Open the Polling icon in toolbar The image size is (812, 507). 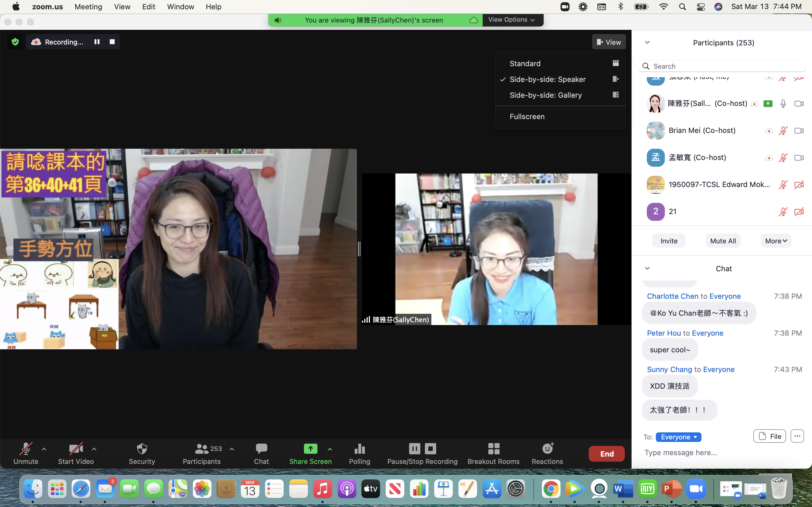[x=359, y=449]
